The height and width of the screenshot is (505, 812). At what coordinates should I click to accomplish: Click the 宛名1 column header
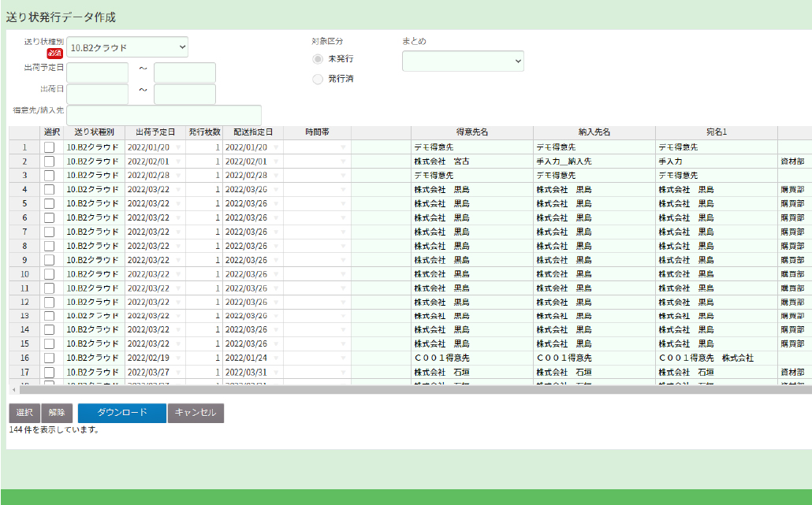(717, 132)
